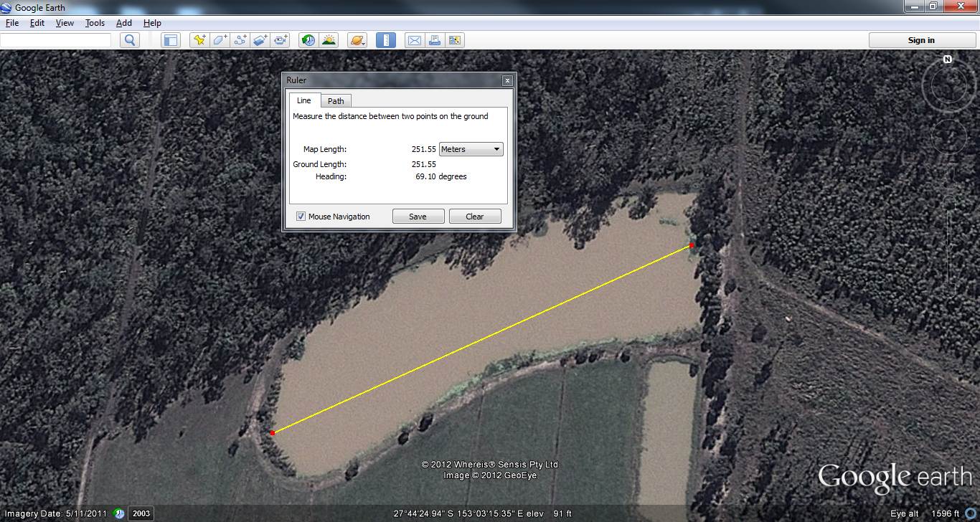Toggle the Ruler tool in the toolbar
Image resolution: width=980 pixels, height=522 pixels.
click(x=386, y=40)
